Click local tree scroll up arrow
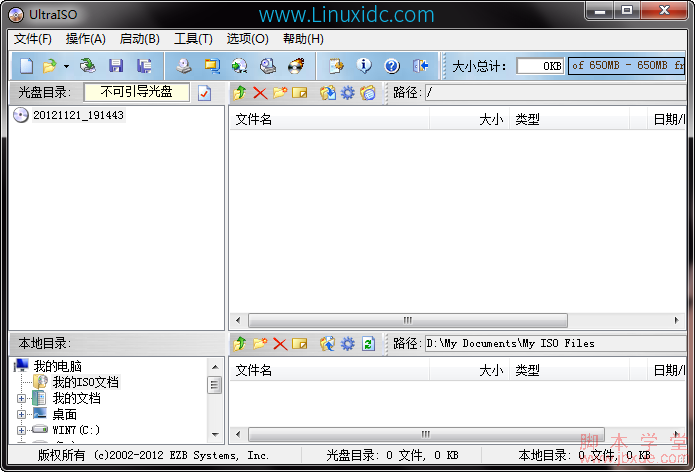Screen dimensions: 695x472 coord(215,367)
